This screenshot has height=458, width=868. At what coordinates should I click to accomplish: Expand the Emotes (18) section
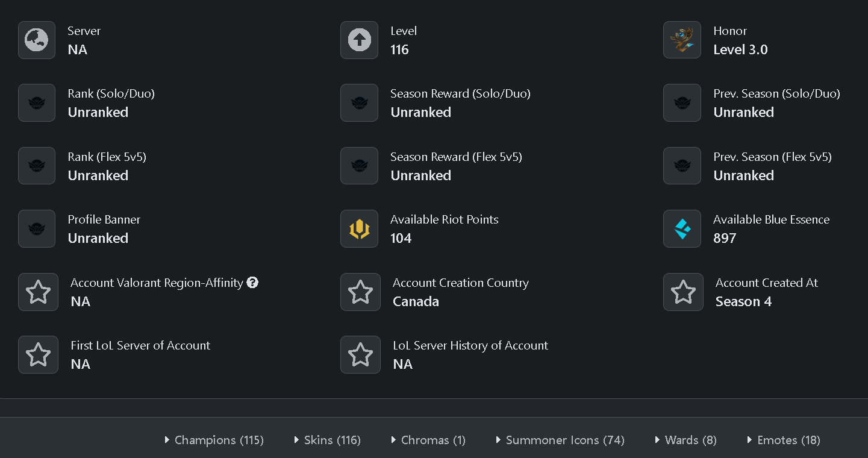pos(784,440)
